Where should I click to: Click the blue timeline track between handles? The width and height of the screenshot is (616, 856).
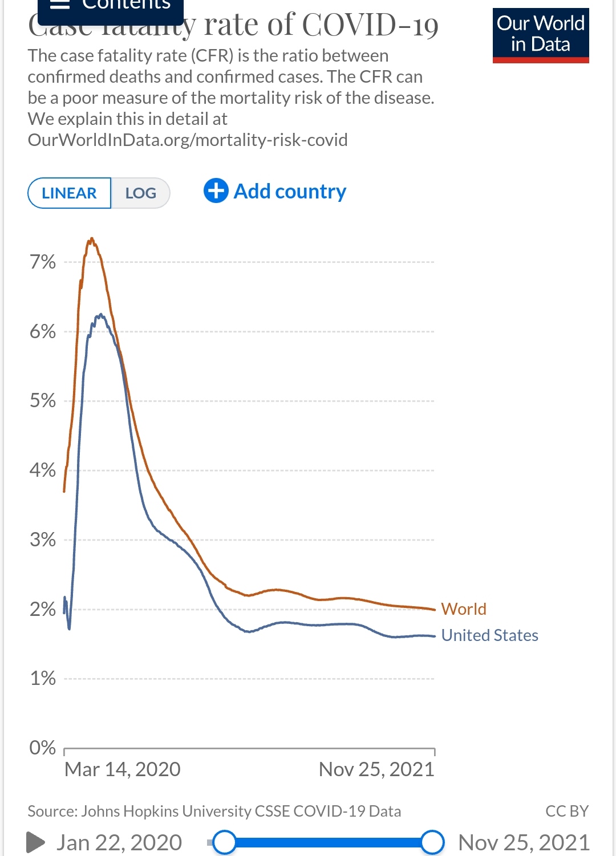329,842
